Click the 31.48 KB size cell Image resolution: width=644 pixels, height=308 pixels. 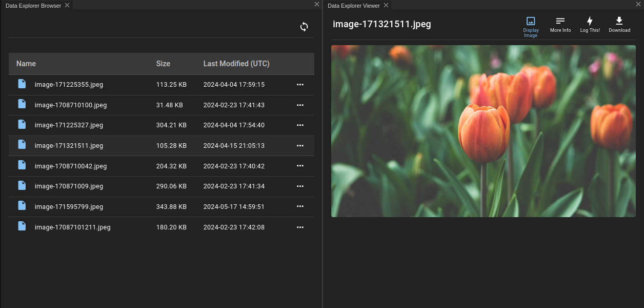[x=170, y=105]
